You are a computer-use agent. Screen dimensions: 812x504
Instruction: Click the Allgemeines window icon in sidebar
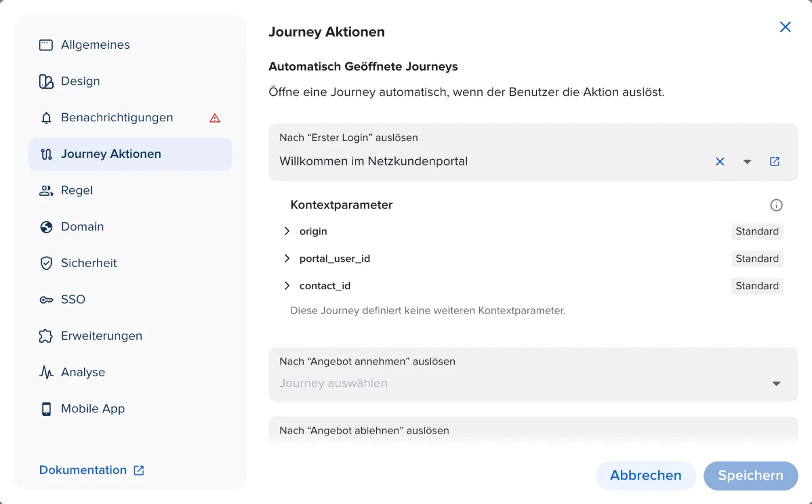coord(46,45)
